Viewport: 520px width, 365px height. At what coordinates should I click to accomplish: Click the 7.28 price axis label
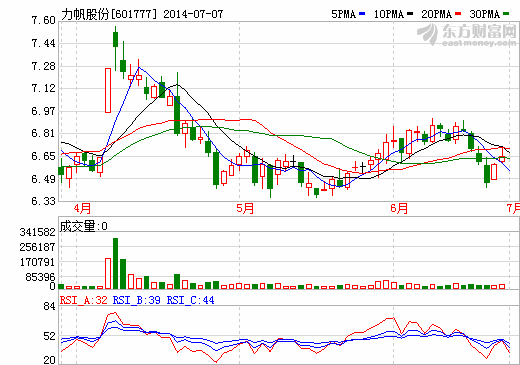point(43,66)
